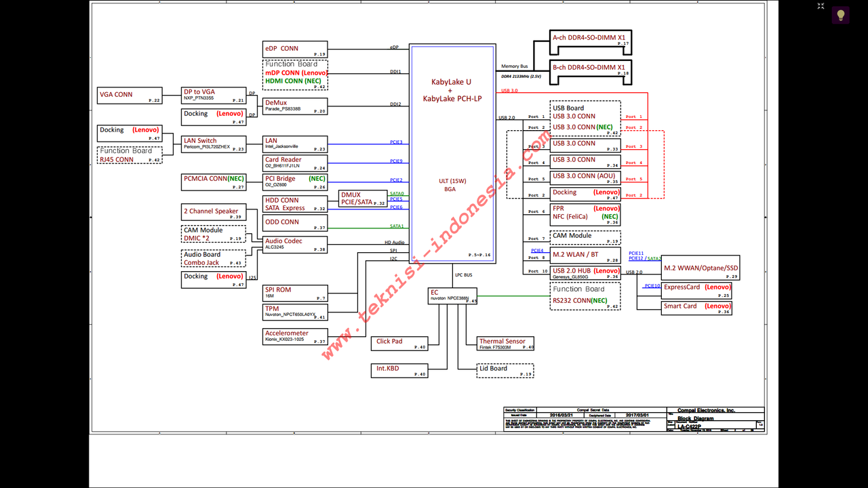Click 'KabyLake U' CPU title
Viewport: 868px width, 488px height.
452,82
